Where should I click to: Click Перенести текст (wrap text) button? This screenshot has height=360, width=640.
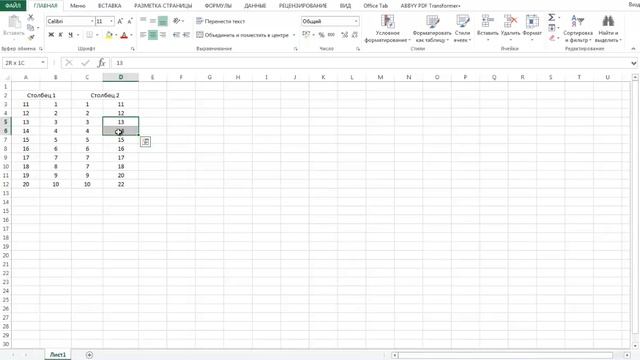[220, 21]
